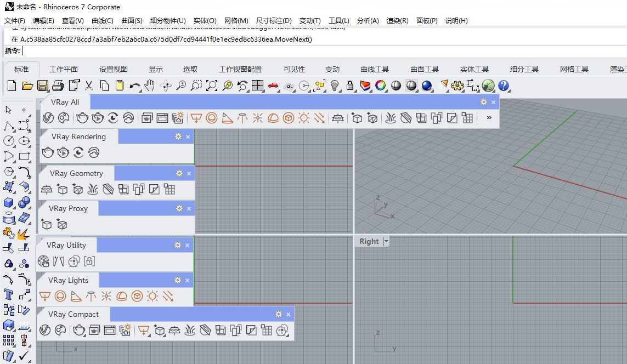
Task: Open VRay Rendering toolbar gear options
Action: [x=178, y=136]
